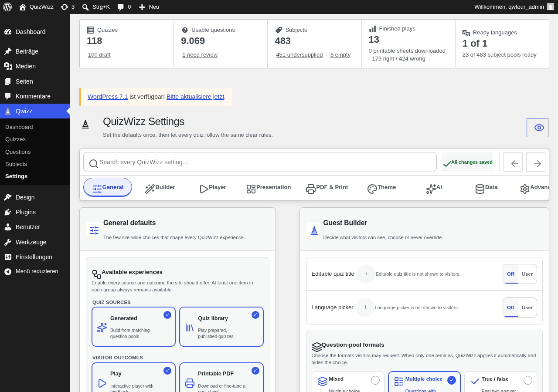Click into Search every QuizWizz setting field
The width and height of the screenshot is (558, 392).
[260, 162]
